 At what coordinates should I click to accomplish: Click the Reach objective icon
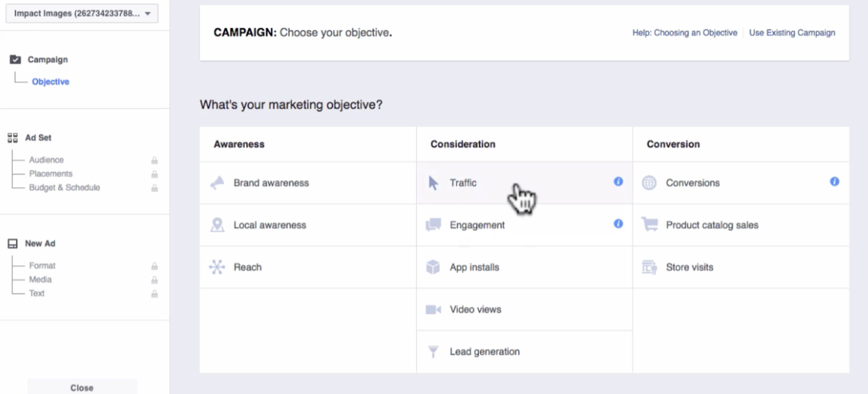217,267
